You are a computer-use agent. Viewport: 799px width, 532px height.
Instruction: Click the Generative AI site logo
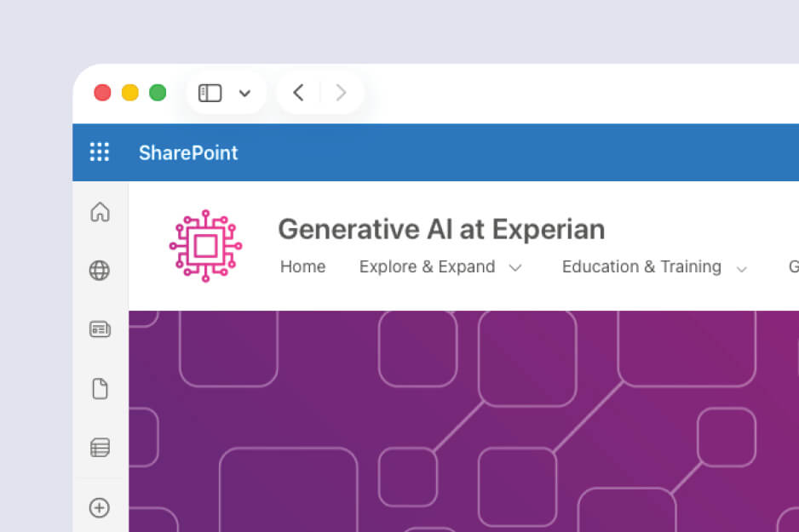click(205, 244)
